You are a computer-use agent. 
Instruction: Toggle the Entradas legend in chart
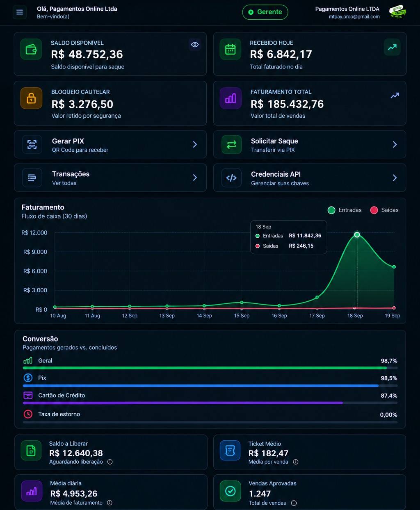click(x=345, y=210)
